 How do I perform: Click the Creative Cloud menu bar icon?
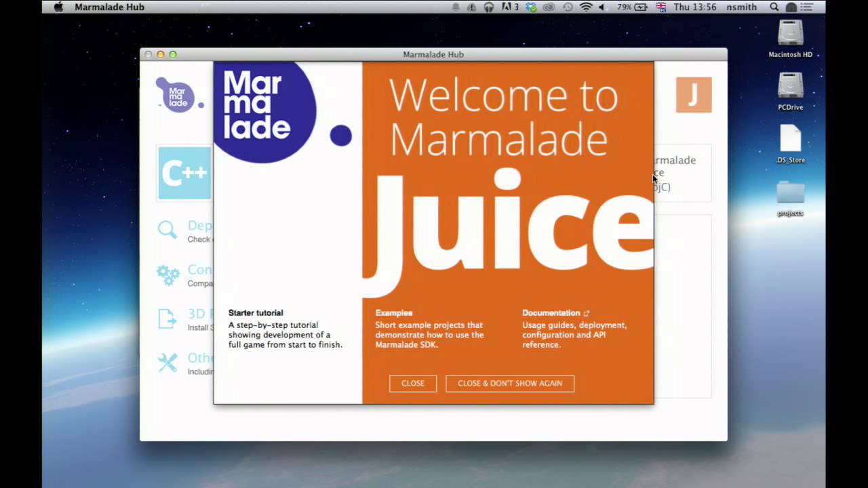point(549,7)
